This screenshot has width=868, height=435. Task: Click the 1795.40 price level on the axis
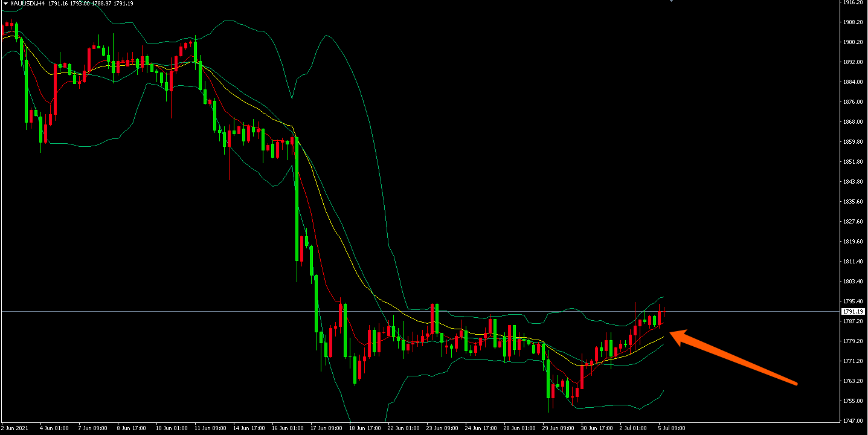tap(854, 301)
